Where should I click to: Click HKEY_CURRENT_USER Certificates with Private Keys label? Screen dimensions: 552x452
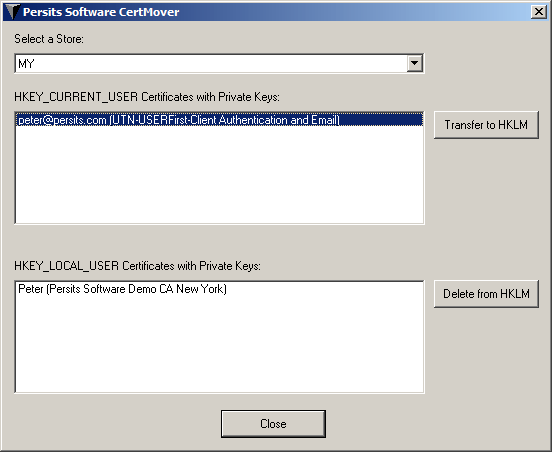point(147,97)
